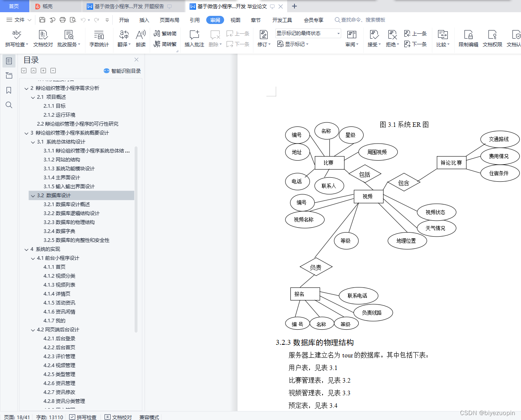Switch to the 页面布局 ribbon tab
This screenshot has width=521, height=420.
(170, 20)
